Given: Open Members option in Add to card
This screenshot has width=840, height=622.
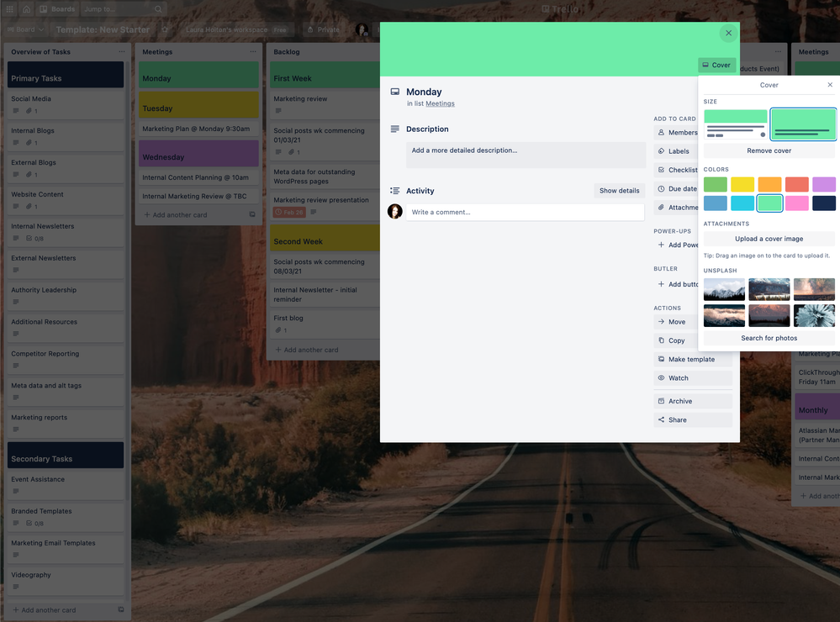Looking at the screenshot, I should pyautogui.click(x=676, y=132).
